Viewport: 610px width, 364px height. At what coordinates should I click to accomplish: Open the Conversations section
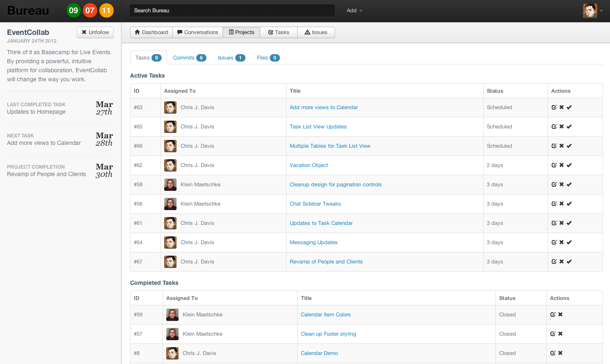coord(197,32)
